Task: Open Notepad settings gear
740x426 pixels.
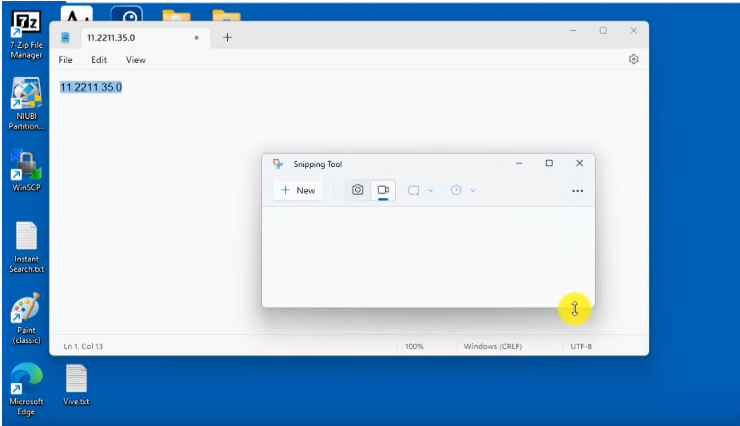Action: click(633, 60)
